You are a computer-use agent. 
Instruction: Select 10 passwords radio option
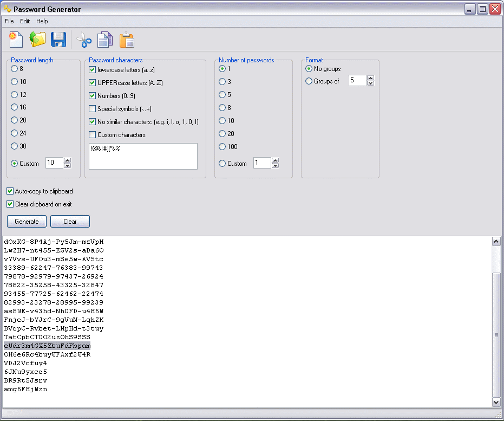click(x=222, y=121)
